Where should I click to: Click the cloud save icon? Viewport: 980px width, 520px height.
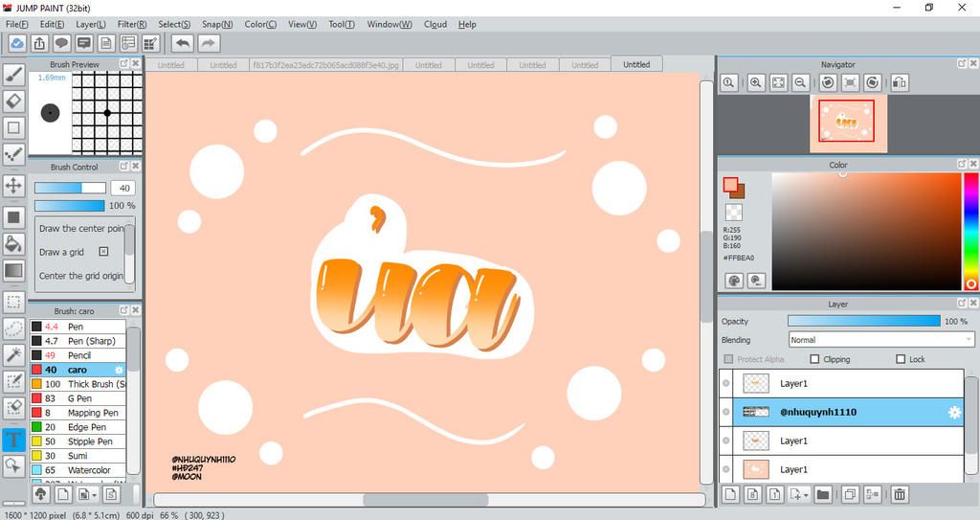(x=17, y=43)
